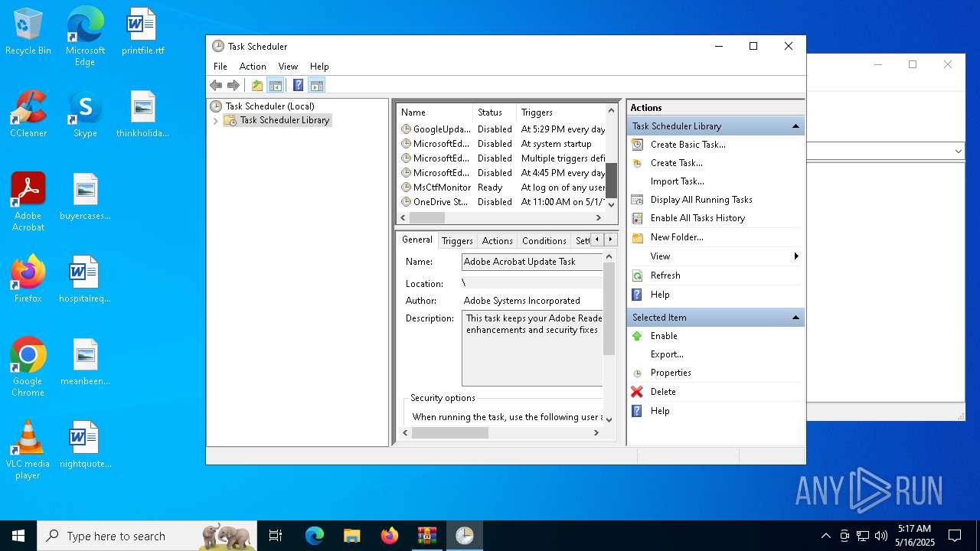This screenshot has height=551, width=980.
Task: Click Create Basic Task... action
Action: click(x=688, y=145)
